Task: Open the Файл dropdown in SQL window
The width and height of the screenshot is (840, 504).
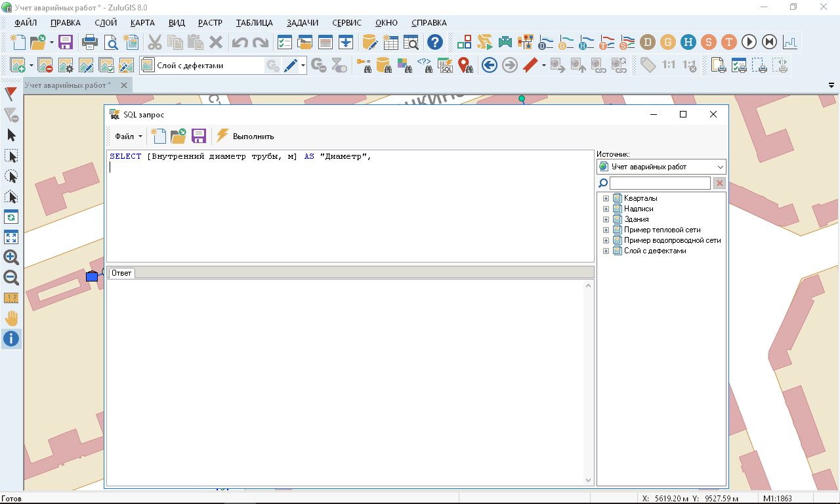Action: 129,136
